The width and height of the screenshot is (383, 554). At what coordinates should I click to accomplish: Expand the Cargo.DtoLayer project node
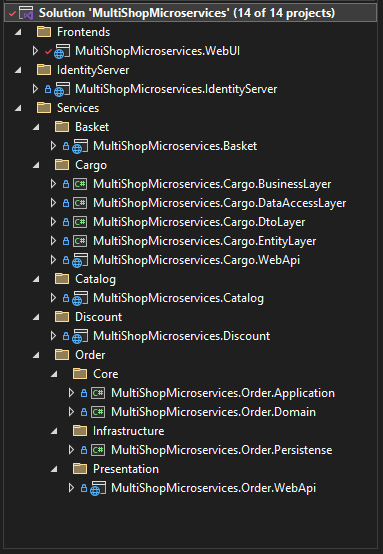(53, 222)
